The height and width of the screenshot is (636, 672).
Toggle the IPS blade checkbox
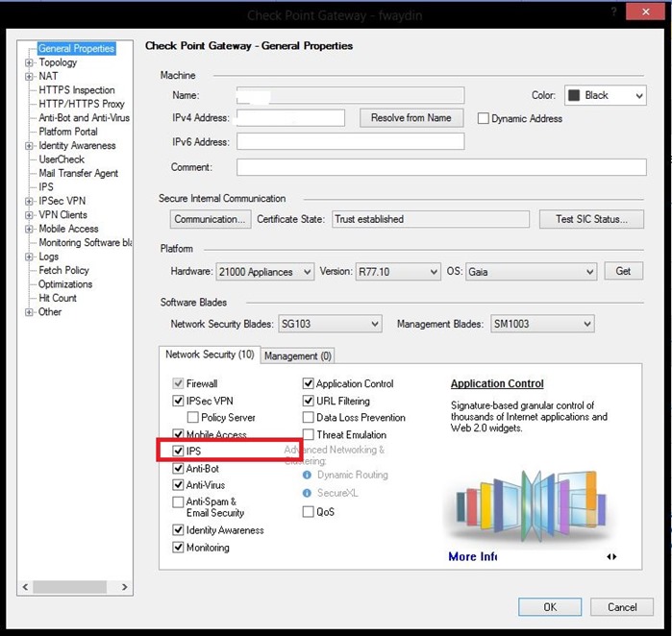click(178, 451)
